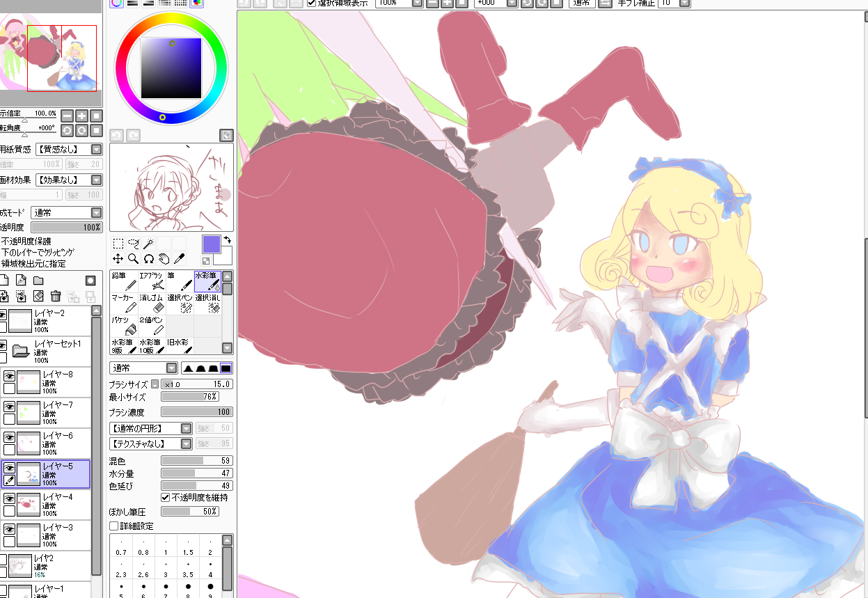This screenshot has height=598, width=868.
Task: Select the 筆 brush tool
Action: 180,281
